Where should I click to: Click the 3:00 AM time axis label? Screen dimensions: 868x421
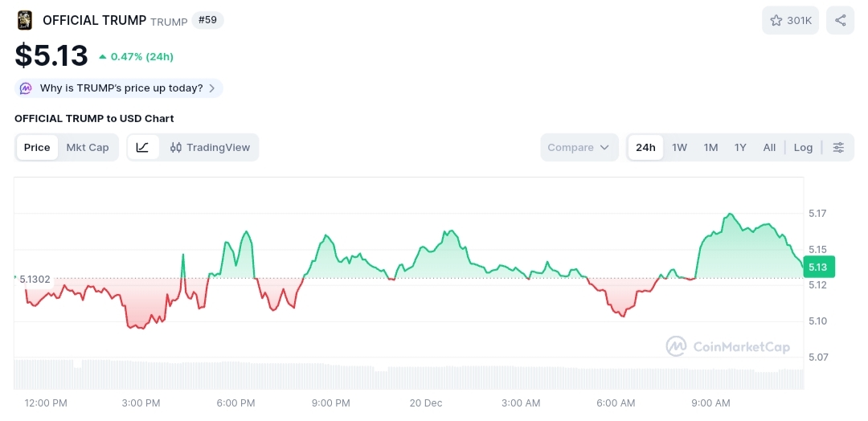(521, 403)
